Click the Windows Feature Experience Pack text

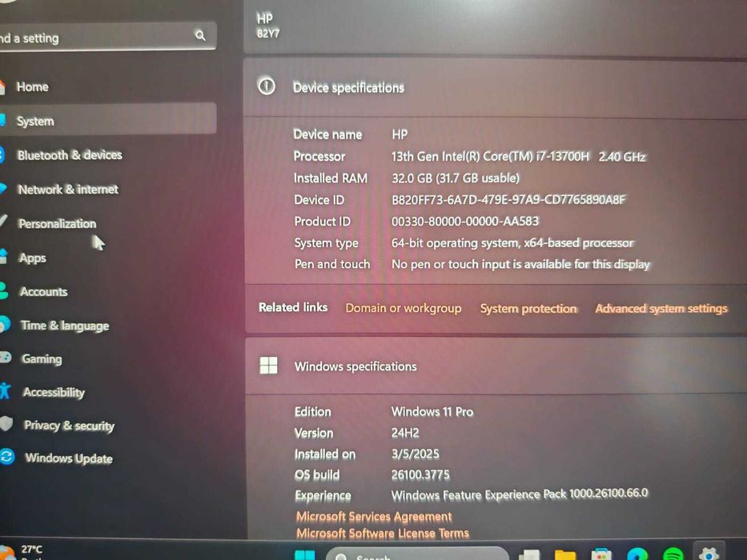click(x=520, y=494)
